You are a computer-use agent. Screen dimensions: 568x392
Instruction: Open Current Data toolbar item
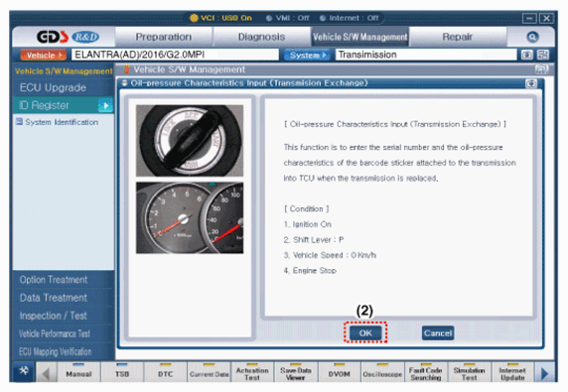point(209,372)
